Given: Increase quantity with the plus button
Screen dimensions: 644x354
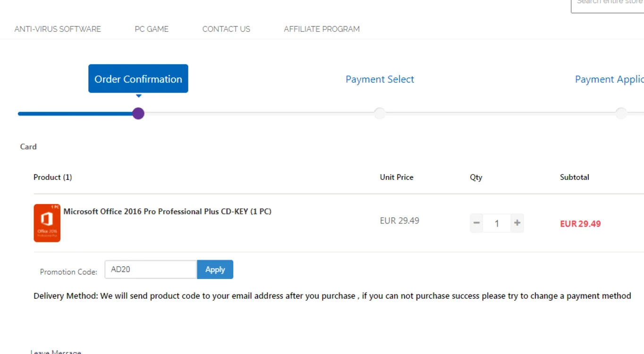Looking at the screenshot, I should [x=517, y=223].
